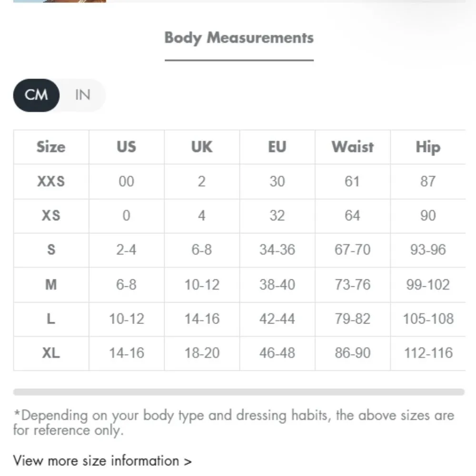Click the Body Measurements heading
This screenshot has width=476, height=476.
click(239, 38)
